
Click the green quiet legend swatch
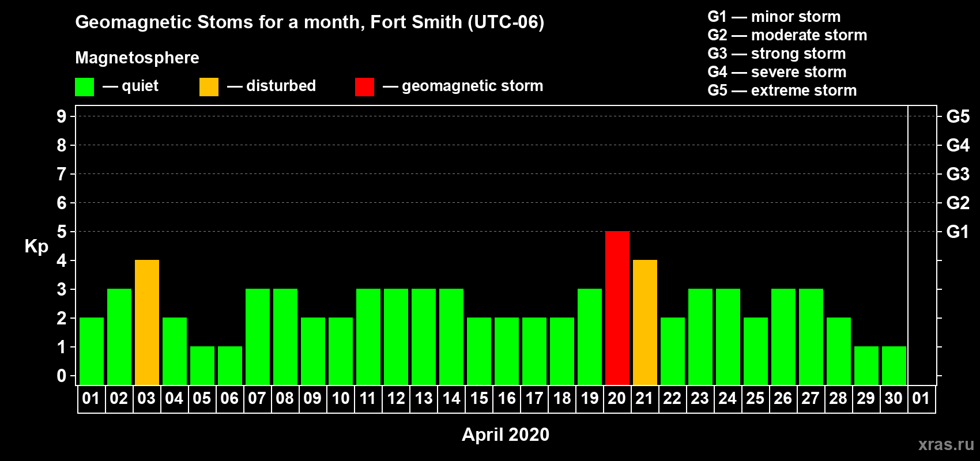tap(84, 87)
